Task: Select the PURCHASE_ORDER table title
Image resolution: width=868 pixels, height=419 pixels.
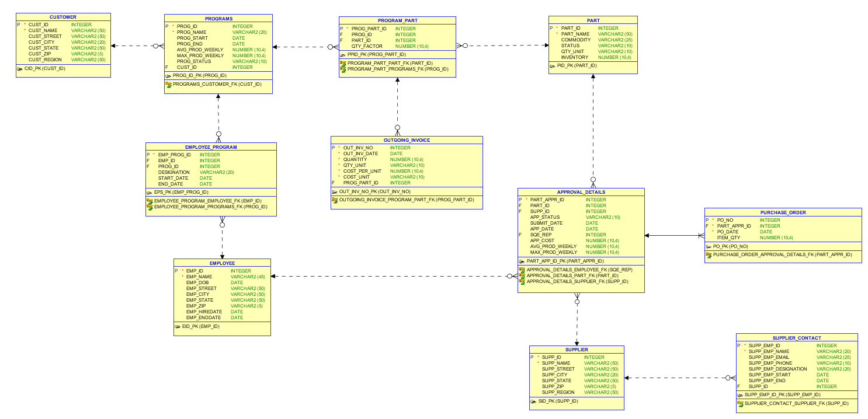Action: tap(783, 212)
